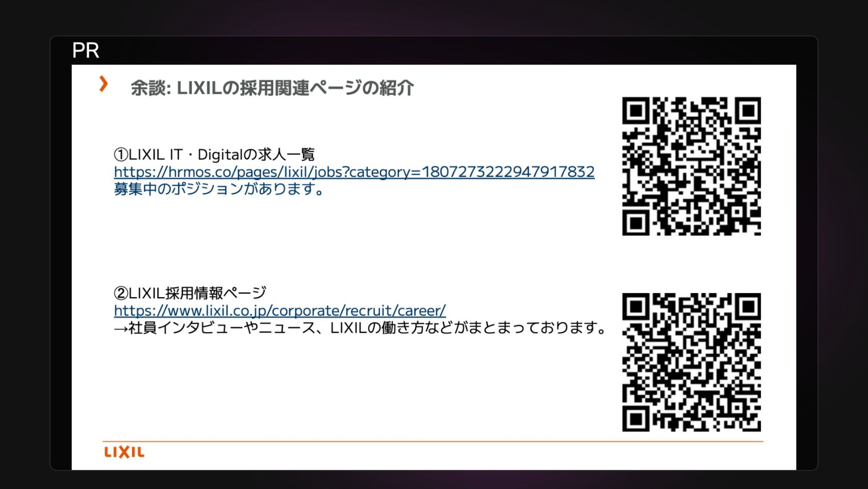
Task: Click the LIXIL logo in the slide footer
Action: coord(124,452)
